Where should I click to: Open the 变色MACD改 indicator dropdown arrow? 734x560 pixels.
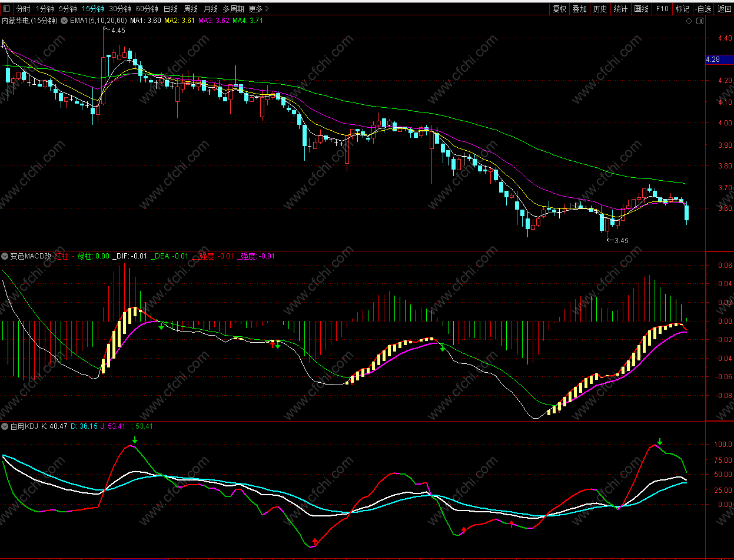(5, 256)
